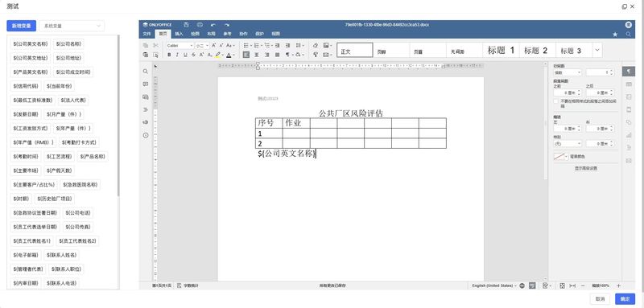Expand the styles gallery arrow
Image resolution: width=644 pixels, height=308 pixels.
[597, 50]
